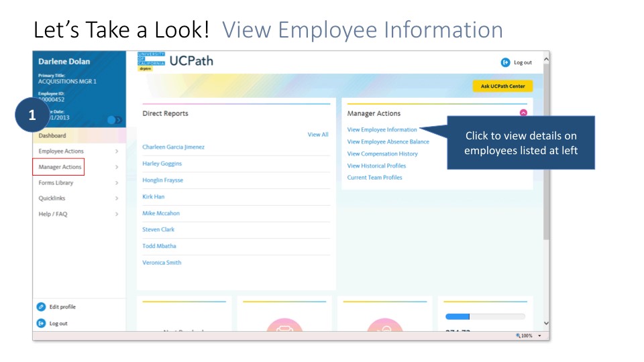Click View All direct reports link
The height and width of the screenshot is (362, 644).
tap(318, 134)
